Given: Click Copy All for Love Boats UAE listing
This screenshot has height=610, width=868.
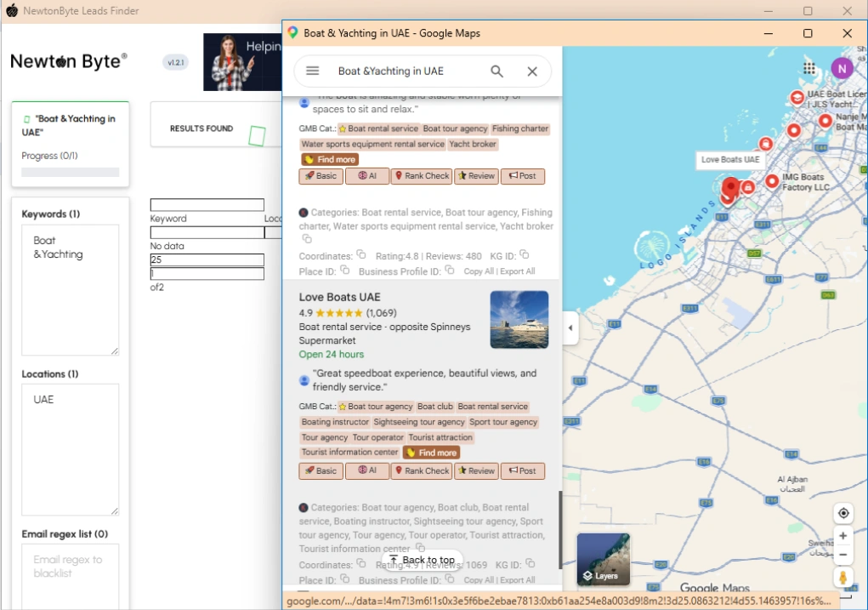Looking at the screenshot, I should pyautogui.click(x=479, y=580).
